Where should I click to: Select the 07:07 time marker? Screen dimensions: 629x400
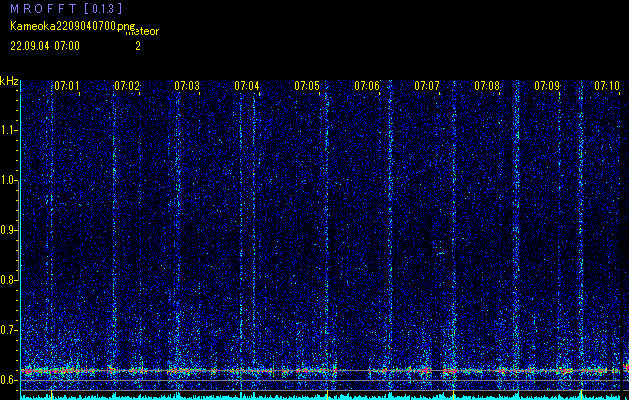click(427, 85)
